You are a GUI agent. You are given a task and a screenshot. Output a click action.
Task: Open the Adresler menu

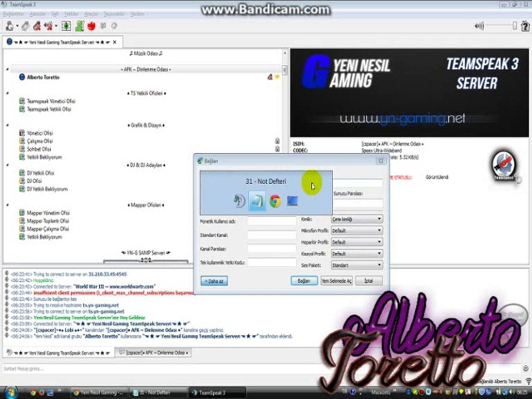[38, 14]
